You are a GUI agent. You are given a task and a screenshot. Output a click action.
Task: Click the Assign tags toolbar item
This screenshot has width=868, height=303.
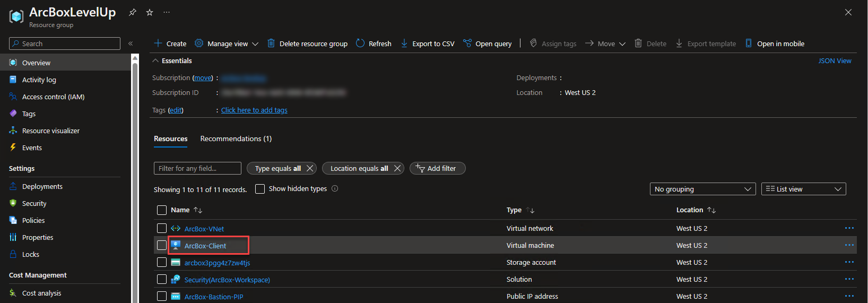(553, 44)
